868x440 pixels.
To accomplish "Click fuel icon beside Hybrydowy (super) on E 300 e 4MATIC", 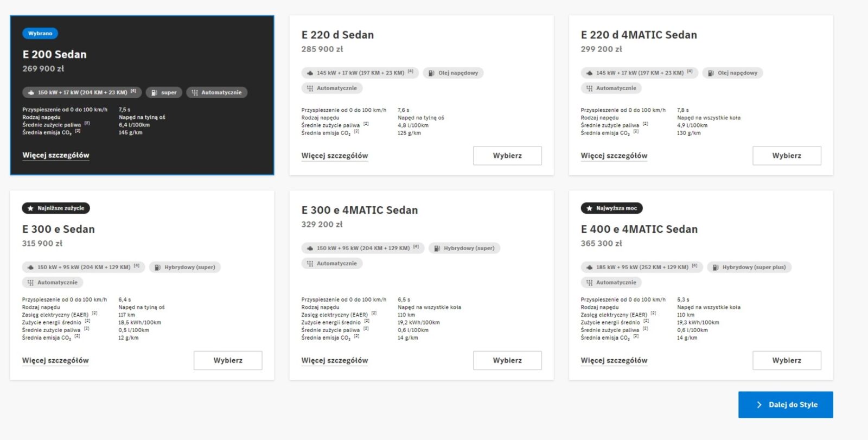I will pyautogui.click(x=437, y=248).
